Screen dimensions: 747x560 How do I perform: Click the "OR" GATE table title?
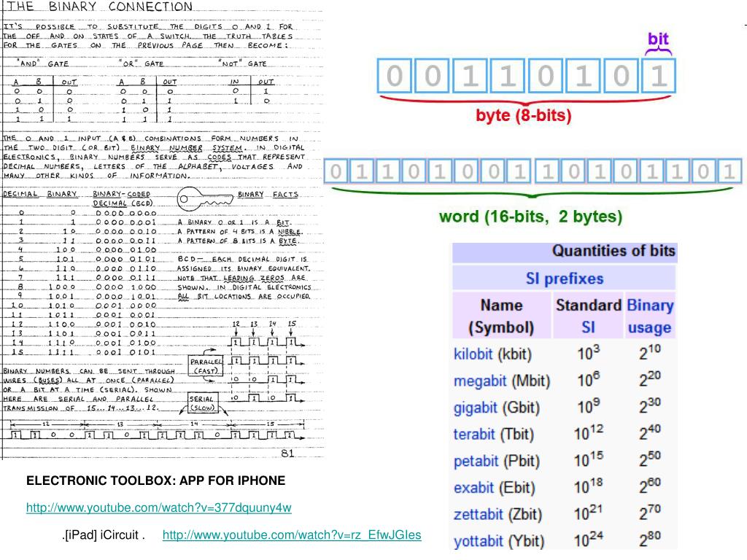(x=142, y=63)
